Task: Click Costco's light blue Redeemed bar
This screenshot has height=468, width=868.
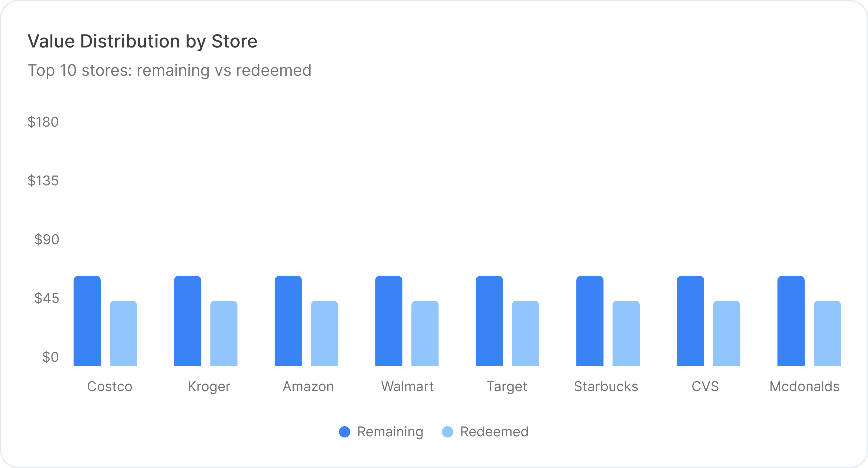Action: pos(123,333)
